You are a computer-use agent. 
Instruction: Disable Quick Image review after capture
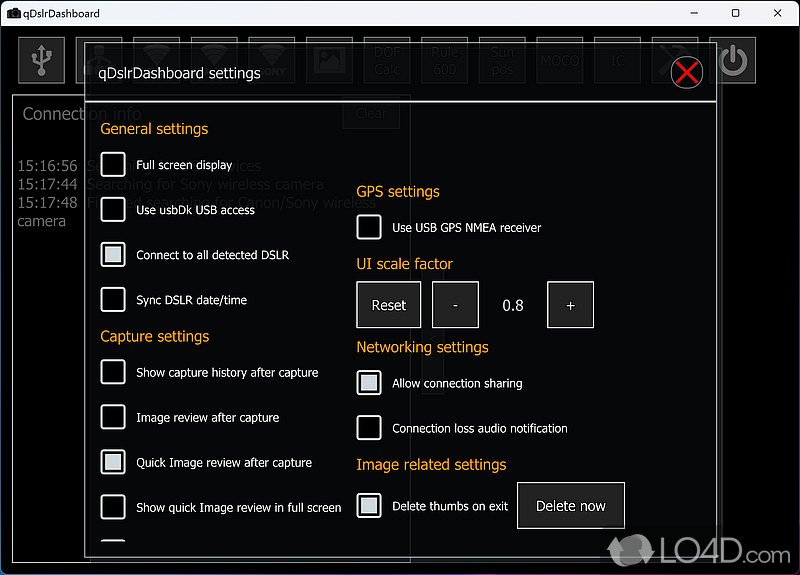click(113, 462)
